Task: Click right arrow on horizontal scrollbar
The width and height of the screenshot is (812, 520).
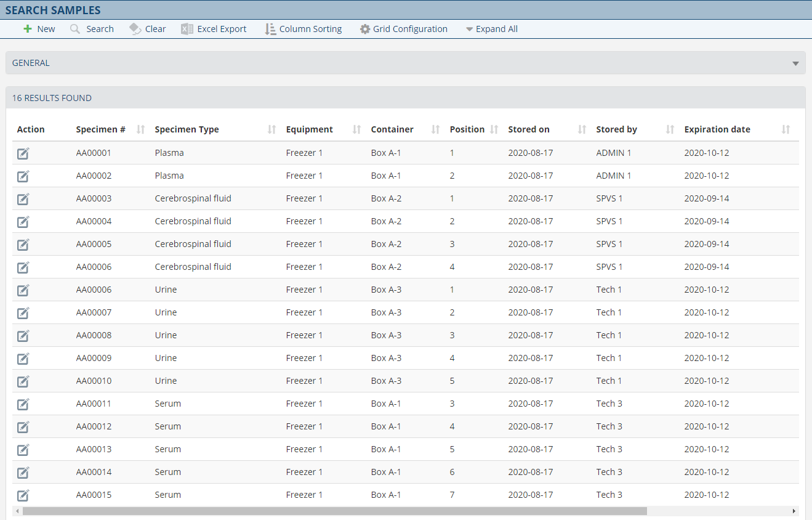Action: 794,511
